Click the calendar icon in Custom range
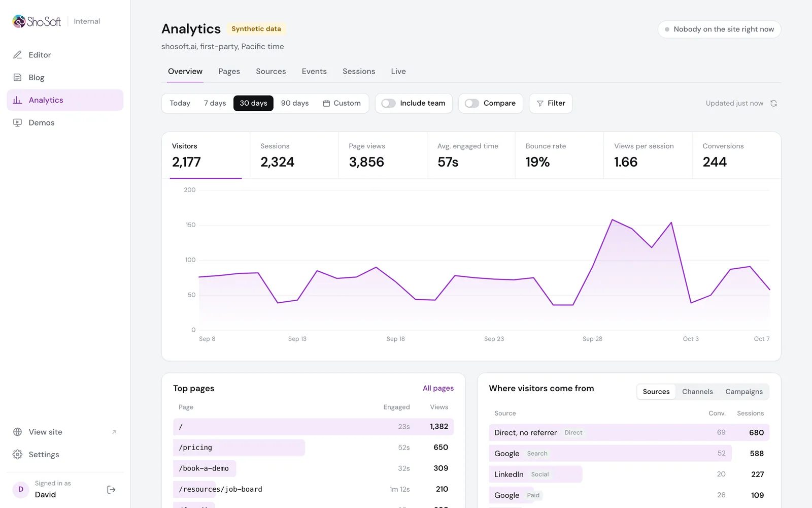The width and height of the screenshot is (812, 508). tap(326, 103)
